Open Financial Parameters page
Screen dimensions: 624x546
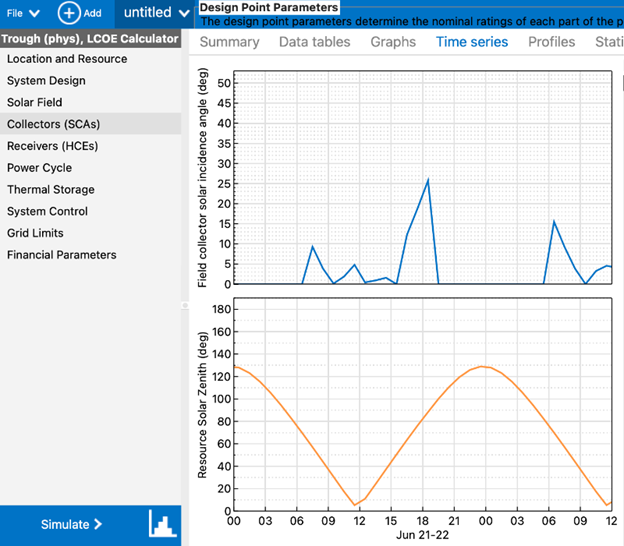point(62,255)
